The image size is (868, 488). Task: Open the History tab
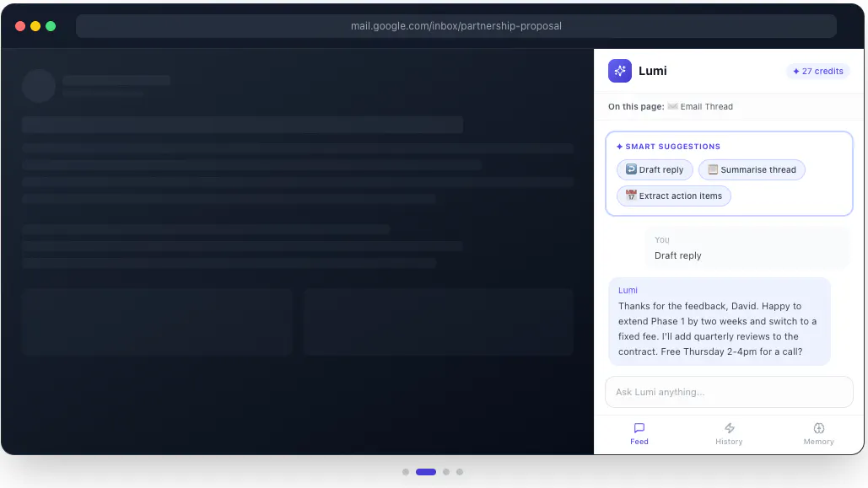(x=729, y=434)
